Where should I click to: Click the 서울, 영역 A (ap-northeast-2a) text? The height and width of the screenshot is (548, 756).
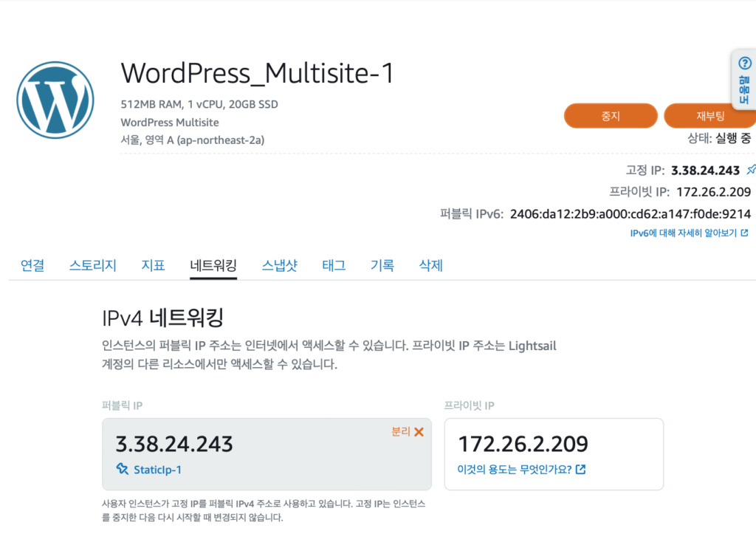click(x=193, y=140)
